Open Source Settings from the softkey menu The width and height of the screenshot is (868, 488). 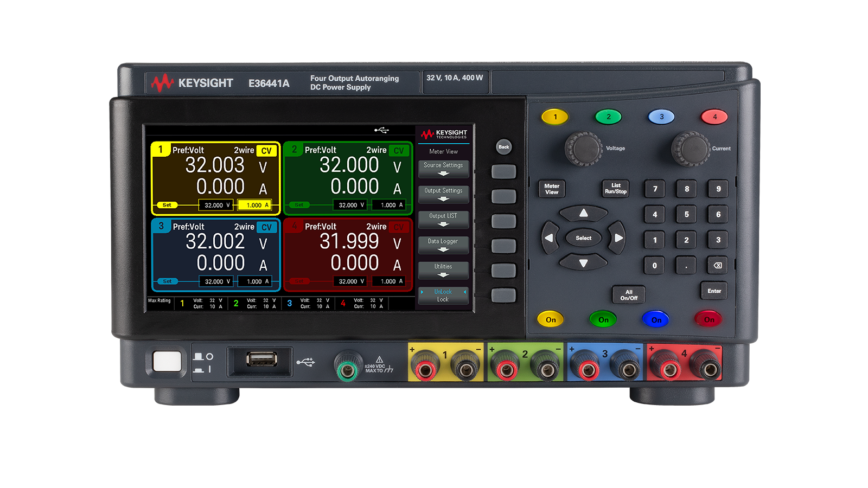click(443, 168)
